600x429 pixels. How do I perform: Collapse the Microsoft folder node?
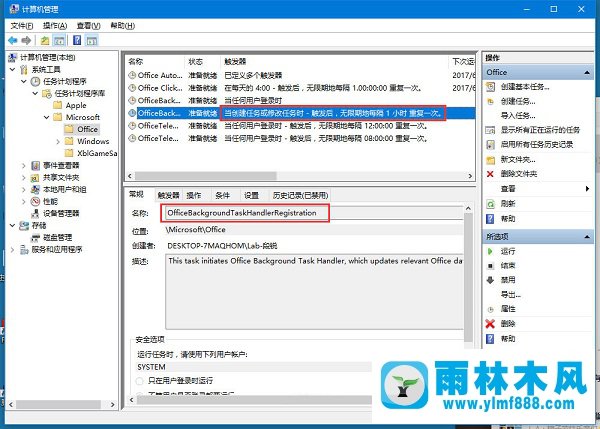point(47,117)
